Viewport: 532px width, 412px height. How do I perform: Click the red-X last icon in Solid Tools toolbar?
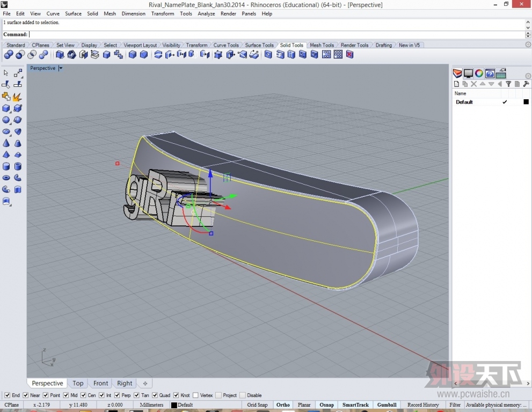[x=350, y=55]
